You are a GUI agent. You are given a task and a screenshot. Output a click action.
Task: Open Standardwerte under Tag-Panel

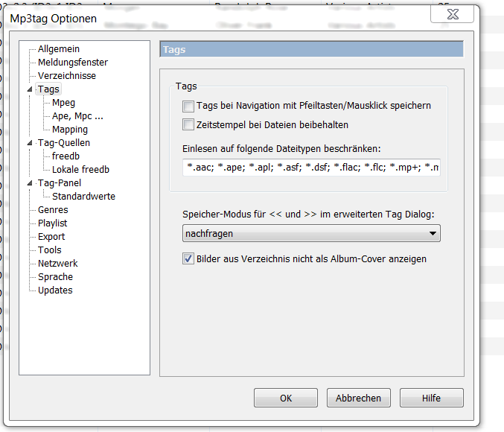83,197
